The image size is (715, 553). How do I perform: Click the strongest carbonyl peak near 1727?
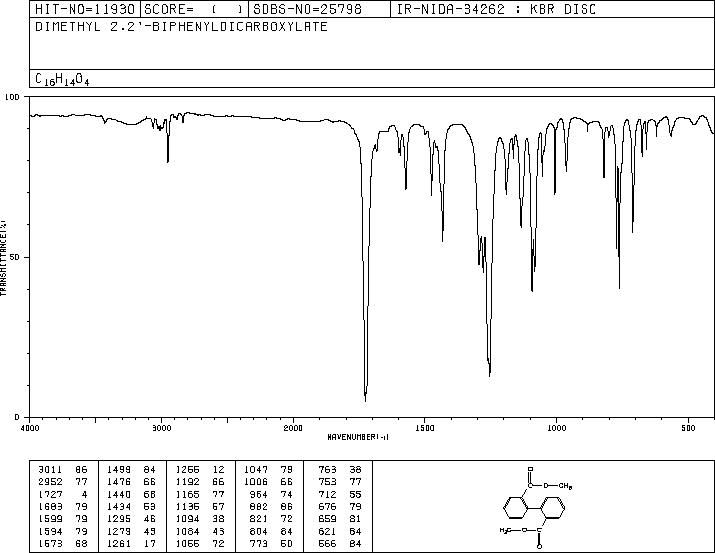coord(365,397)
